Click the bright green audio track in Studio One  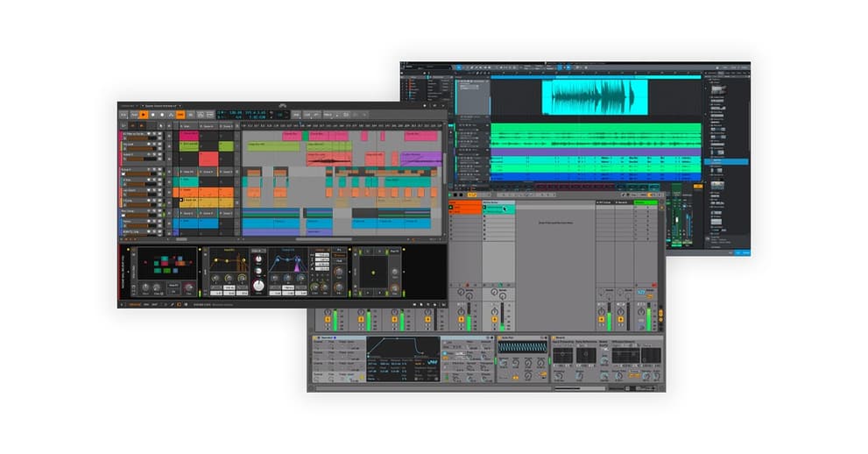(596, 136)
